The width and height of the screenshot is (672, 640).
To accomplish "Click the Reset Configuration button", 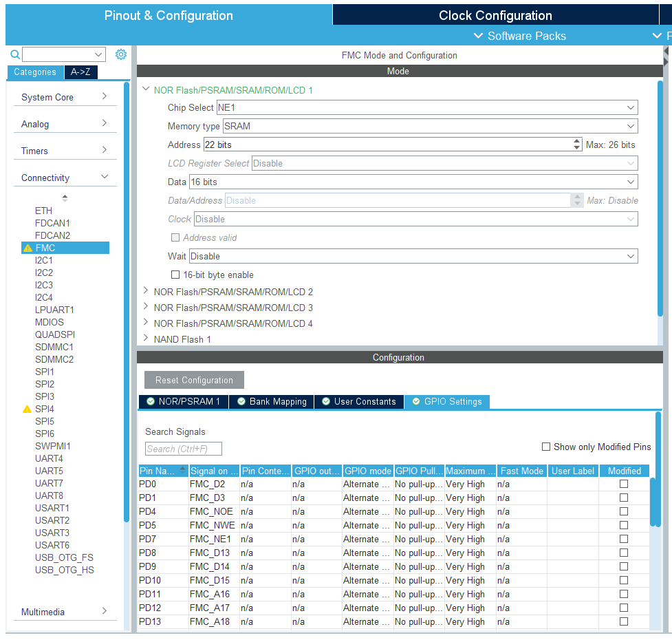I will click(x=193, y=379).
